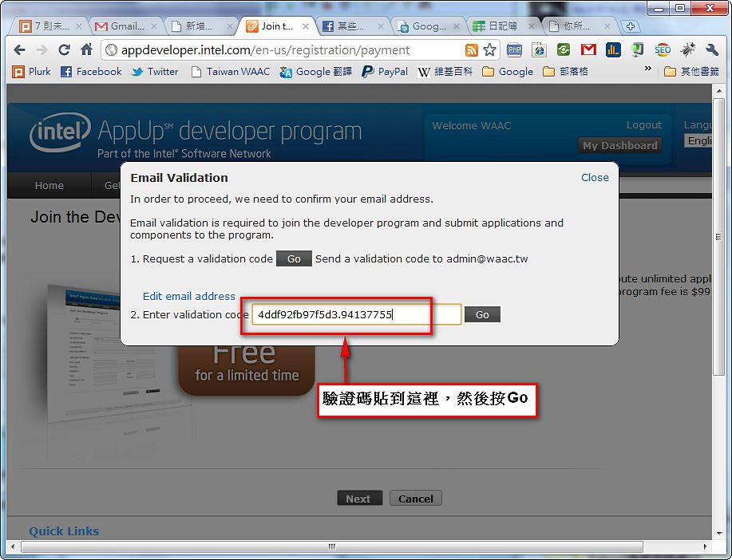Image resolution: width=732 pixels, height=560 pixels.
Task: Go back with the browser back arrow
Action: tap(19, 49)
